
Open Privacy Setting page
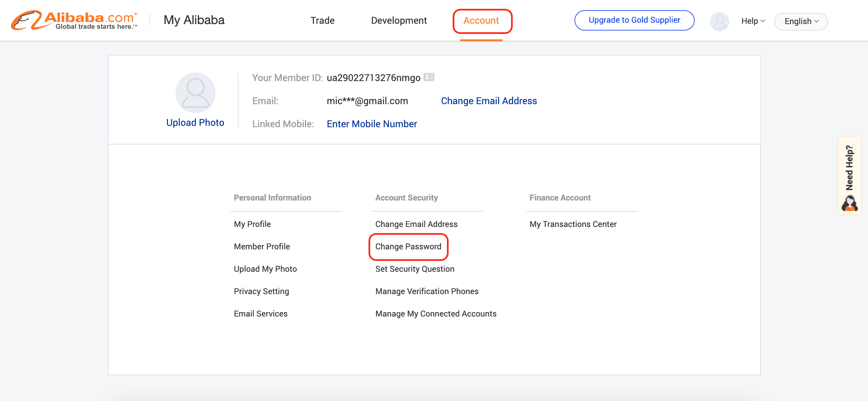261,291
